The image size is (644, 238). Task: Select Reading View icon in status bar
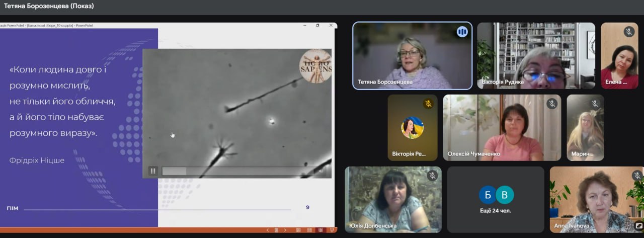[320, 230]
